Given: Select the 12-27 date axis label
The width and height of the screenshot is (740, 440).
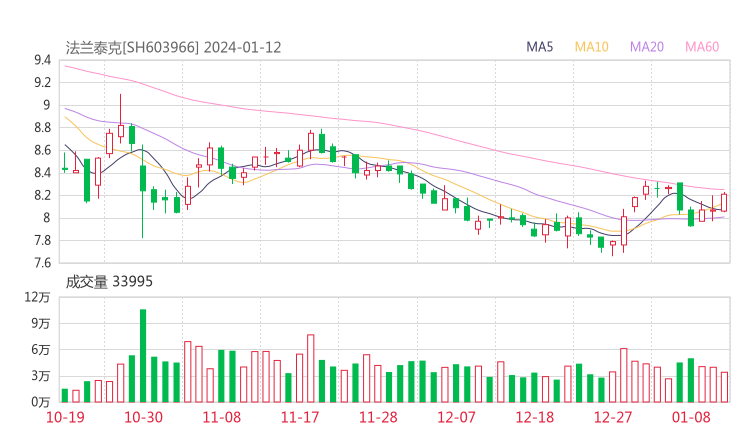Looking at the screenshot, I should (613, 417).
